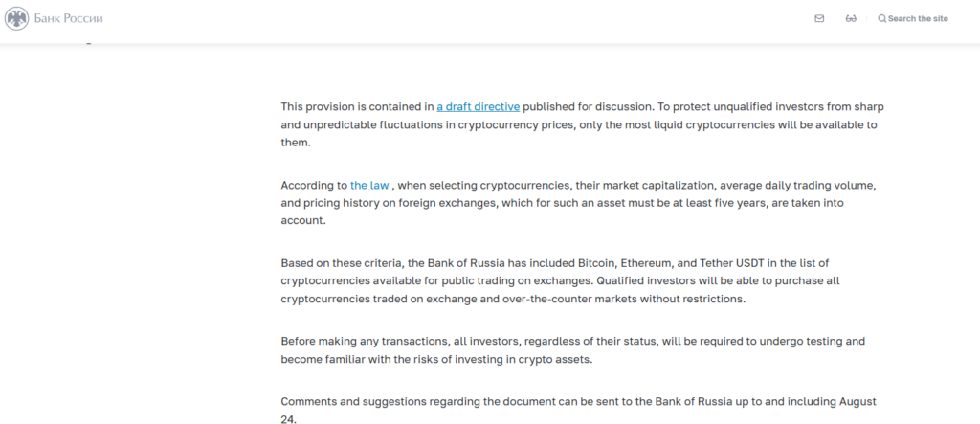Click the sentence listing Bitcoin, Ethereum, and Tether USDT

pos(555,272)
